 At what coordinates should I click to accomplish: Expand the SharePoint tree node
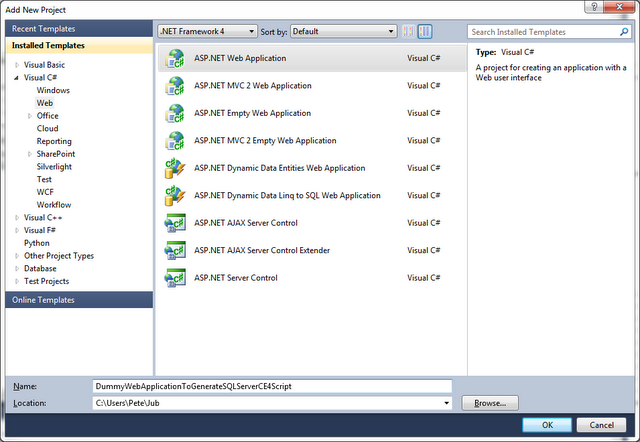pos(30,154)
